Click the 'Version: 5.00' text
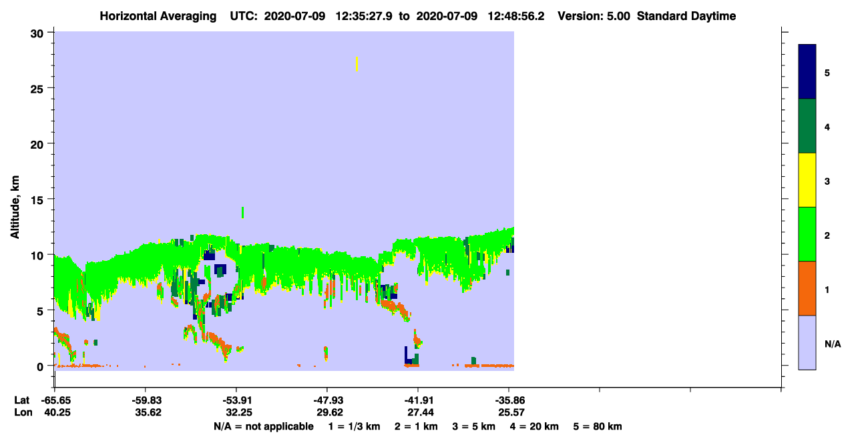The width and height of the screenshot is (868, 445). tap(594, 16)
